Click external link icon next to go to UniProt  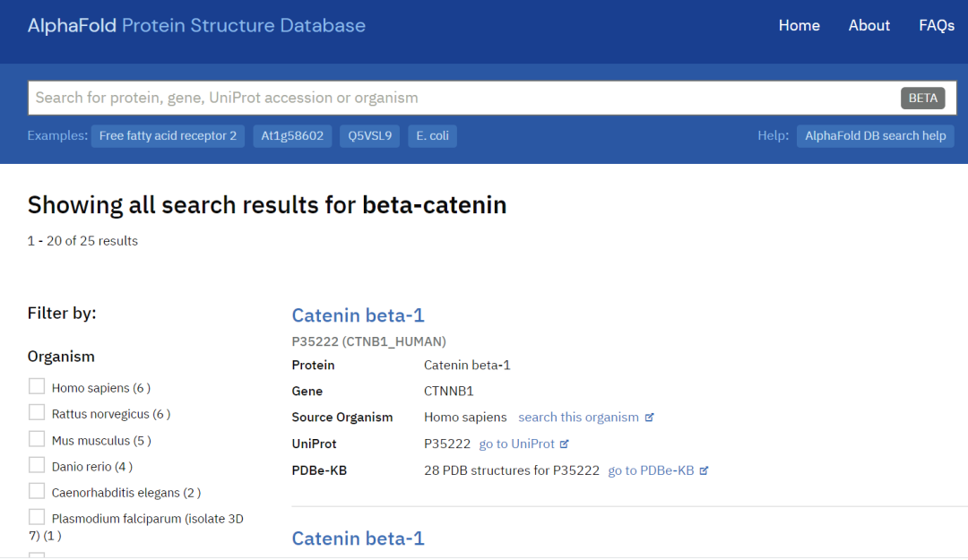coord(566,444)
